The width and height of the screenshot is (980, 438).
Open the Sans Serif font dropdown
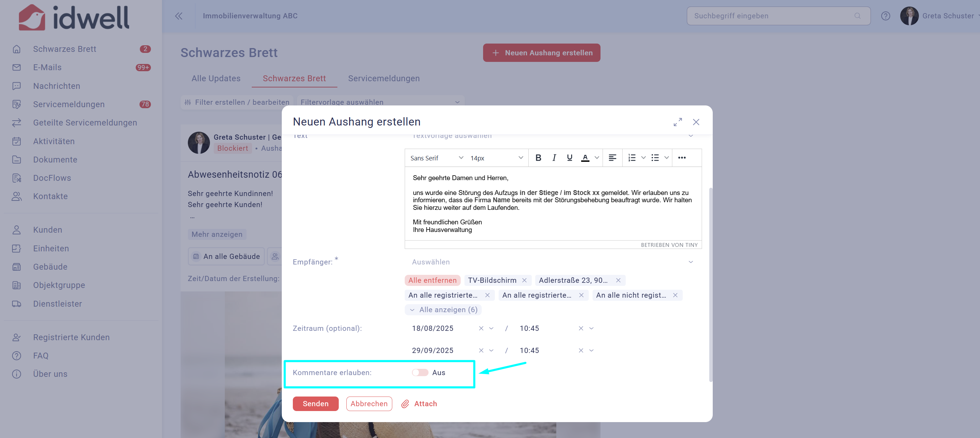(436, 158)
